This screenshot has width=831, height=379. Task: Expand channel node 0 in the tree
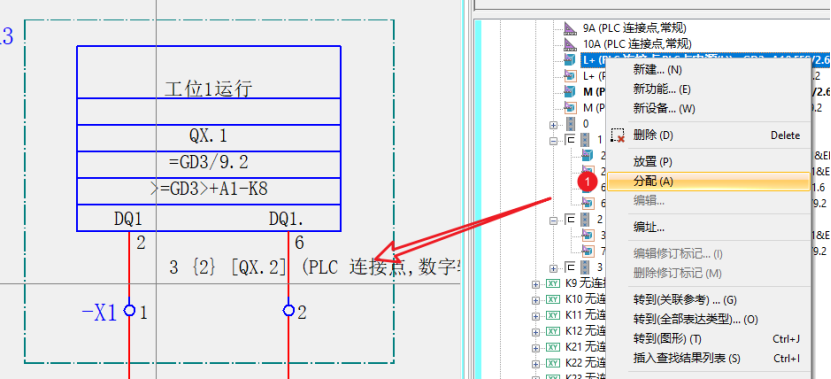pyautogui.click(x=553, y=125)
